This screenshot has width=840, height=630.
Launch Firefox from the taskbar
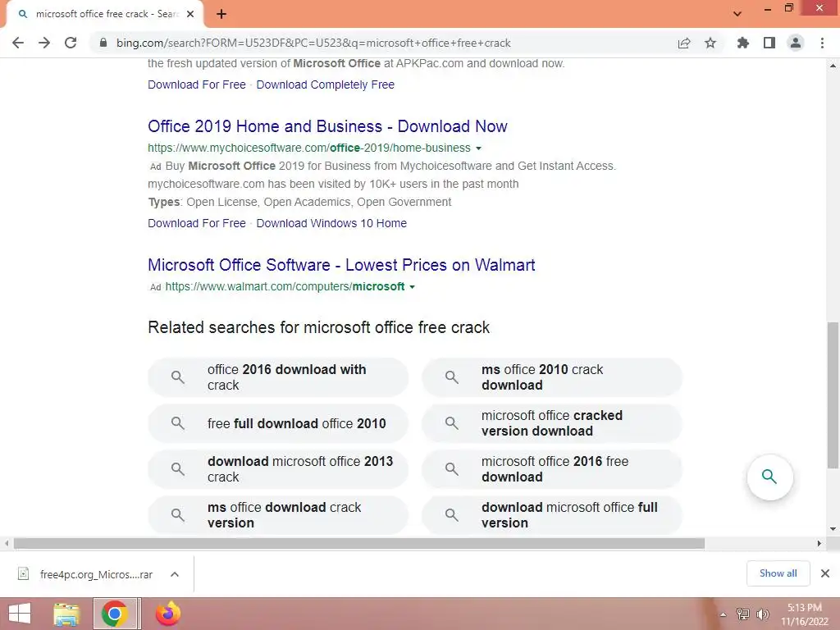point(167,614)
